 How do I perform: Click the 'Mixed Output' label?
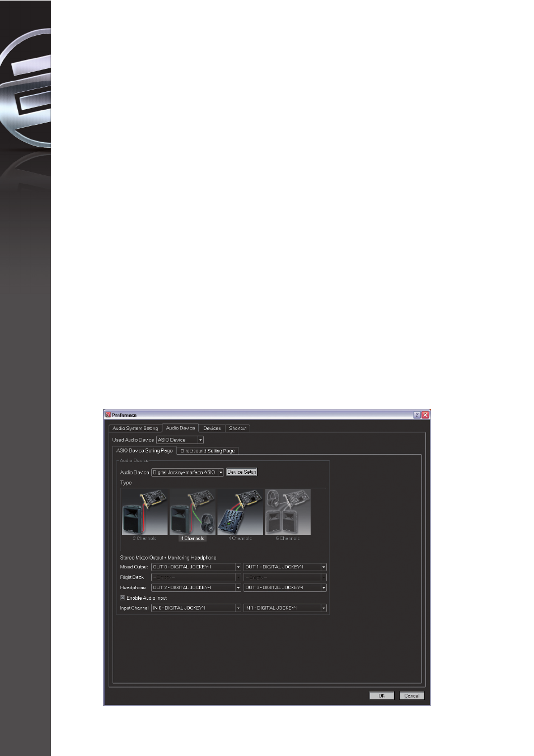(x=134, y=567)
